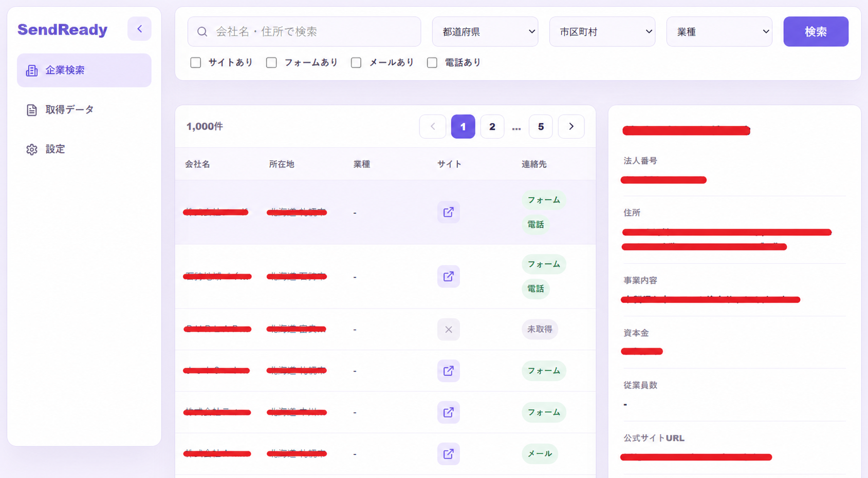Open external site link in second row

point(448,276)
